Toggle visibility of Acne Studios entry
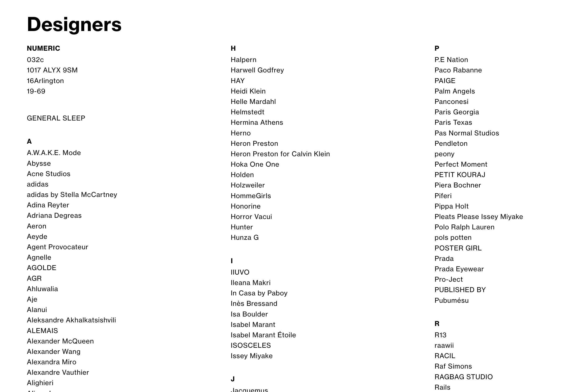584x392 pixels. tap(49, 174)
